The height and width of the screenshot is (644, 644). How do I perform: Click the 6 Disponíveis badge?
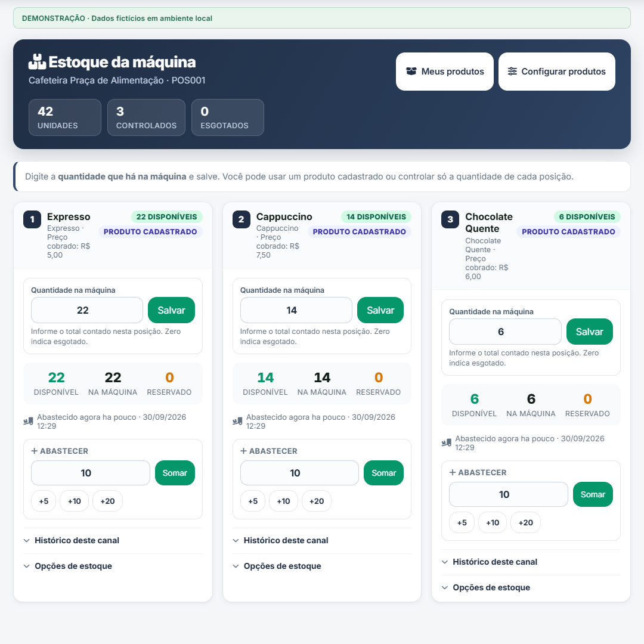[x=587, y=217]
